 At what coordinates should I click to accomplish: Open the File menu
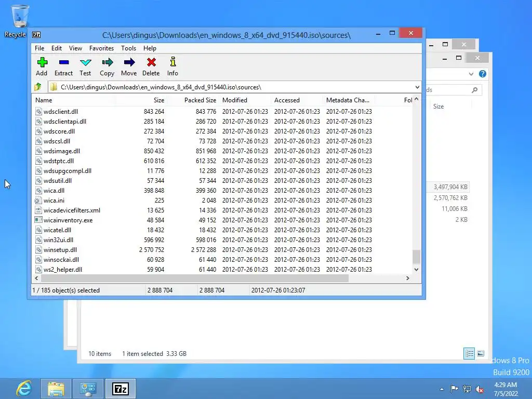[x=39, y=48]
